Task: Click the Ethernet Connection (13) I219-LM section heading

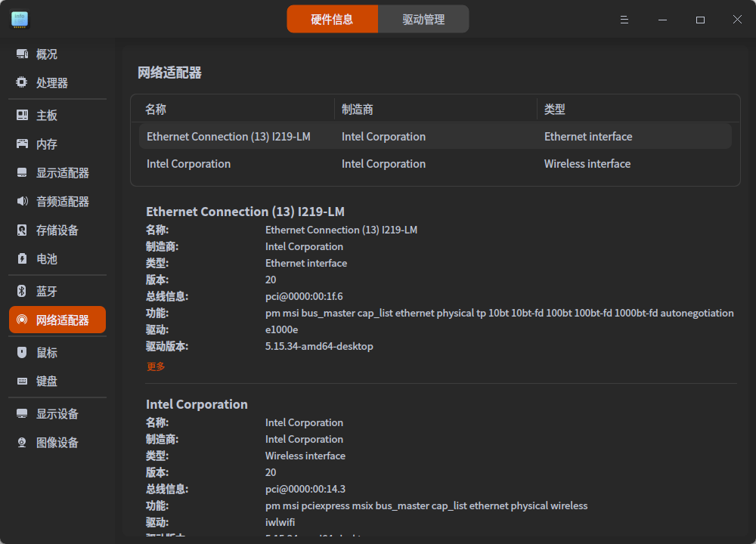Action: (245, 212)
